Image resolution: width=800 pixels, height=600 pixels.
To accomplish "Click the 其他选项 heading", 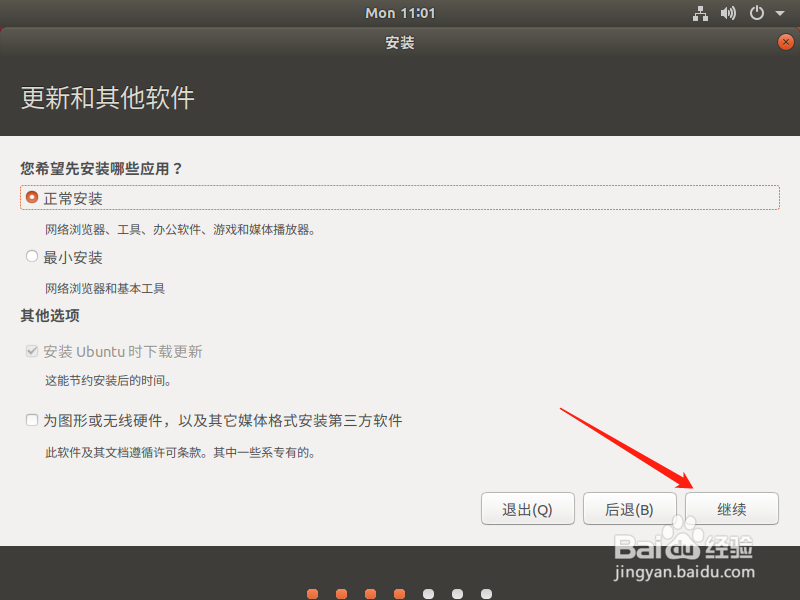I will coord(50,315).
